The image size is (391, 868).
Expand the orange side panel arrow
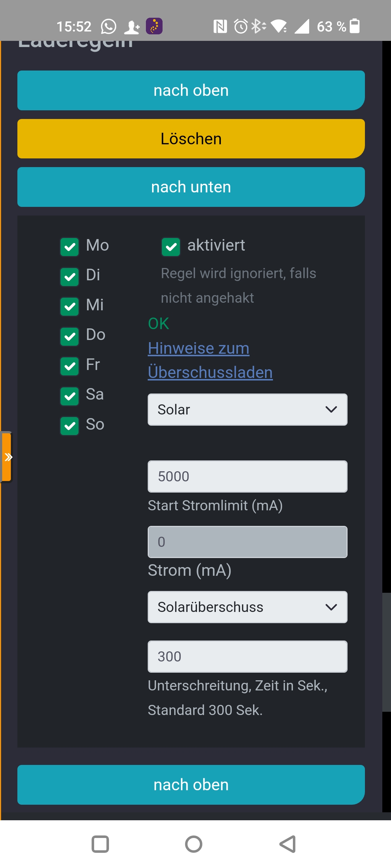tap(7, 457)
